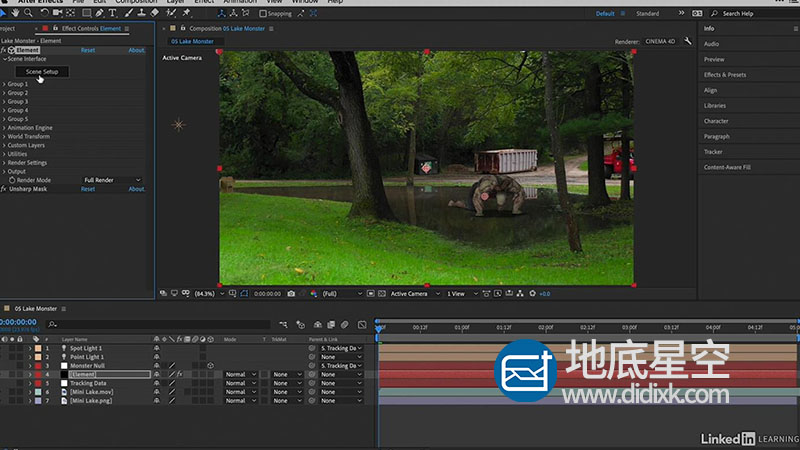Expand the World Transform section
This screenshot has width=800, height=450.
pos(5,136)
